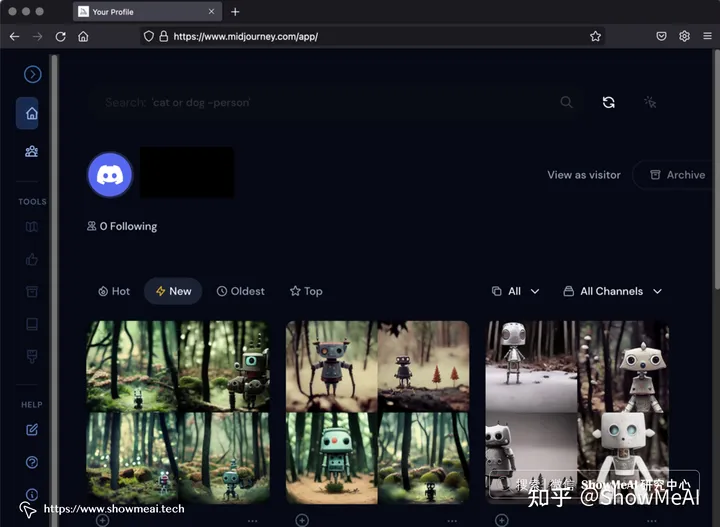The height and width of the screenshot is (527, 720).
Task: Click the shield tracking protection icon
Action: (148, 36)
